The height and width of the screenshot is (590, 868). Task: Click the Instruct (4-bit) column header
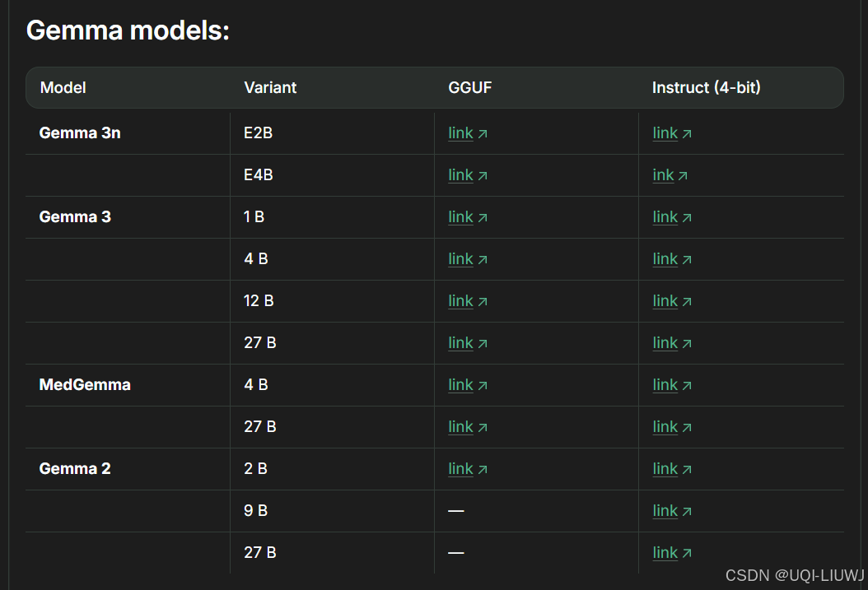(706, 88)
